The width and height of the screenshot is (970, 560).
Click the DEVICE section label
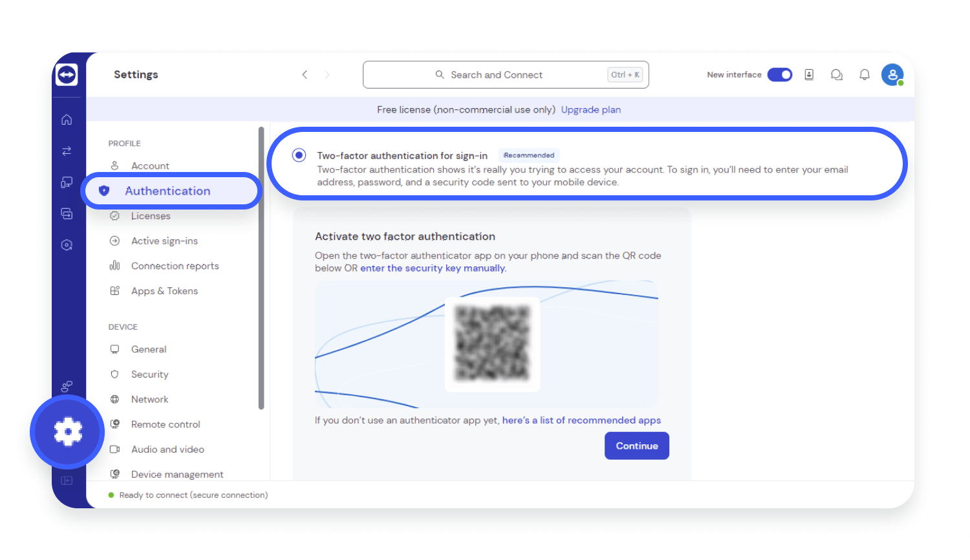(123, 327)
